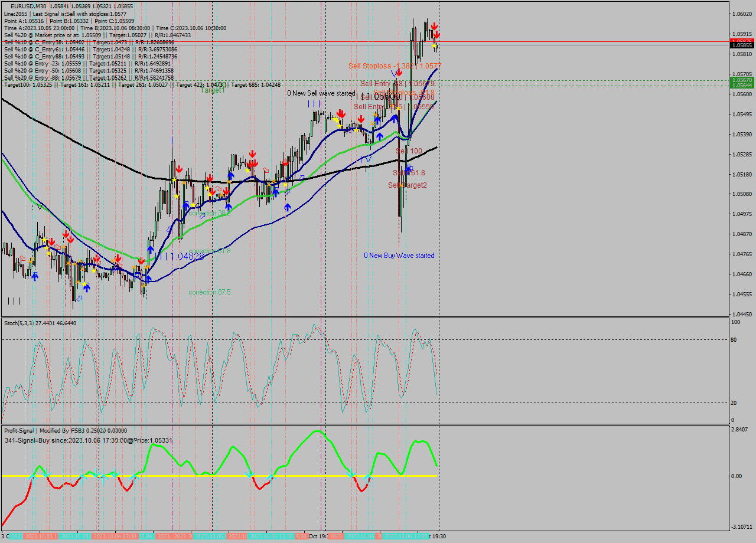Click the blue checkmark wave symbol near the price drop
Viewport: 756px width, 543px height.
[393, 73]
